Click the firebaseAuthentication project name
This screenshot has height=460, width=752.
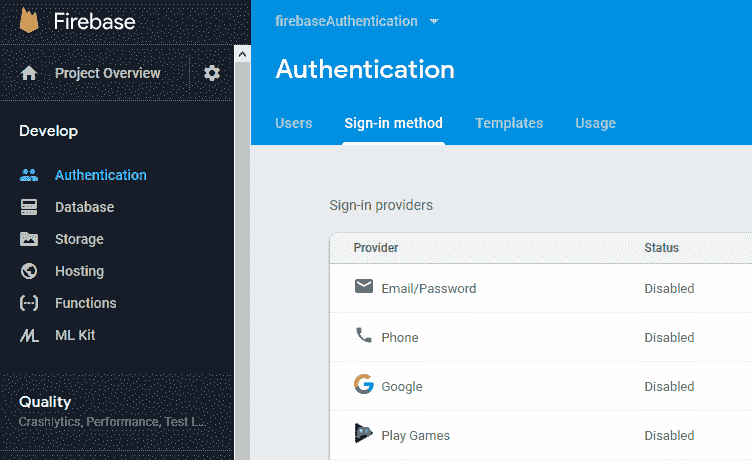[x=346, y=22]
